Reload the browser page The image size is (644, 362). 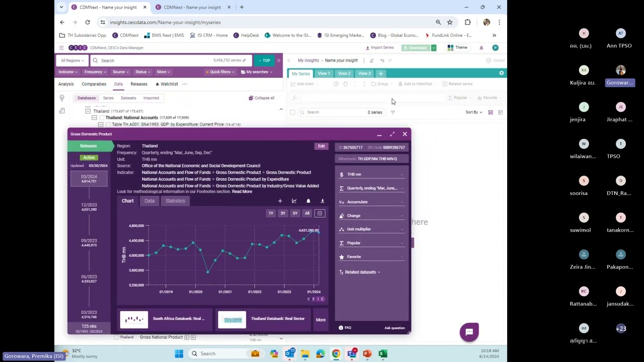[88, 22]
